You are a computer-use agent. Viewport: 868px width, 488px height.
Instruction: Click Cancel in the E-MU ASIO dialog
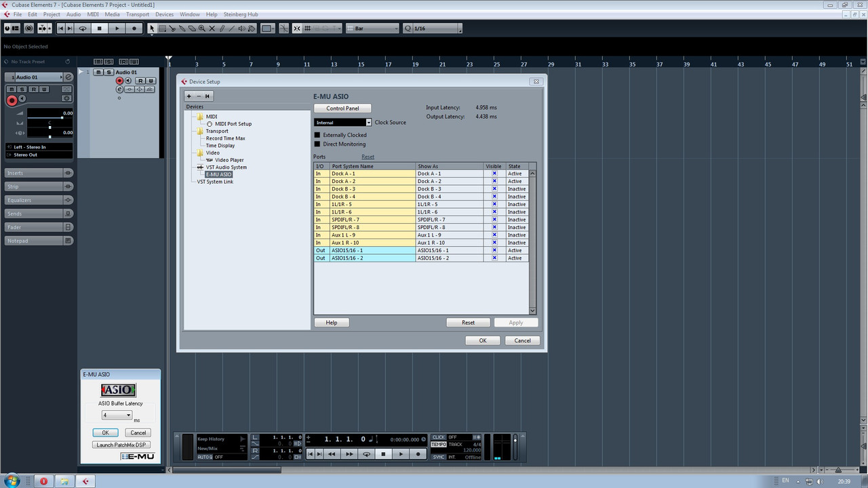tap(138, 432)
